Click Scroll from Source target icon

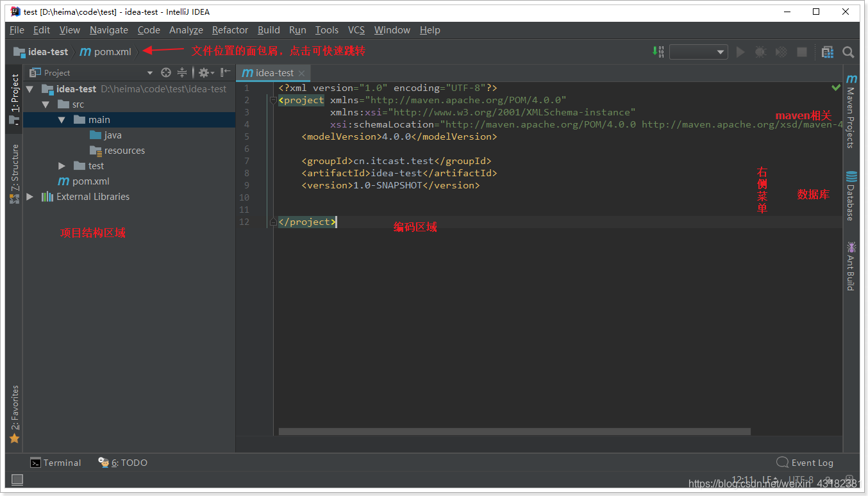pos(166,72)
